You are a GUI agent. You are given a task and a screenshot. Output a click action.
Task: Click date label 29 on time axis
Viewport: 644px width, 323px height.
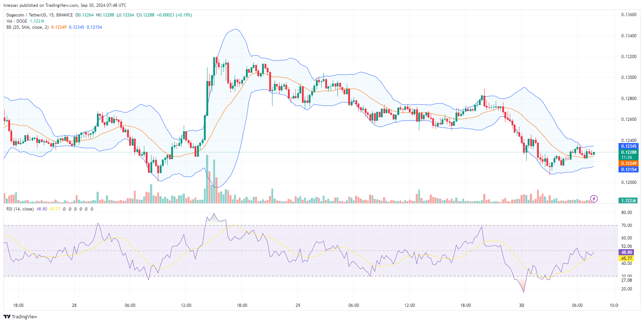tap(298, 305)
